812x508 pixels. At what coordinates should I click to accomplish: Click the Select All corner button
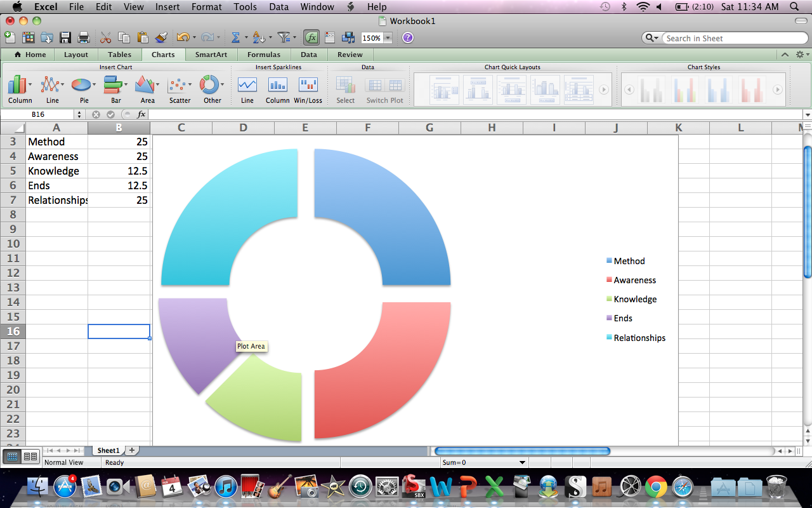(x=13, y=128)
